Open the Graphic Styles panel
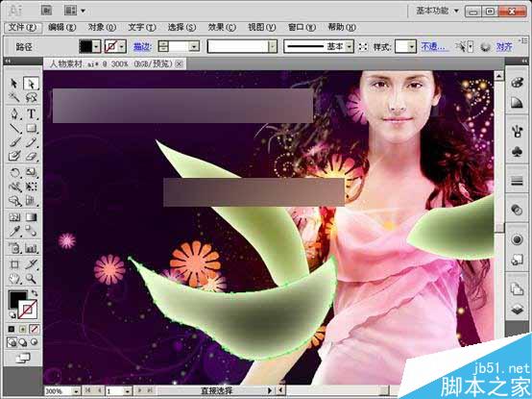This screenshot has width=532, height=399. [x=517, y=261]
